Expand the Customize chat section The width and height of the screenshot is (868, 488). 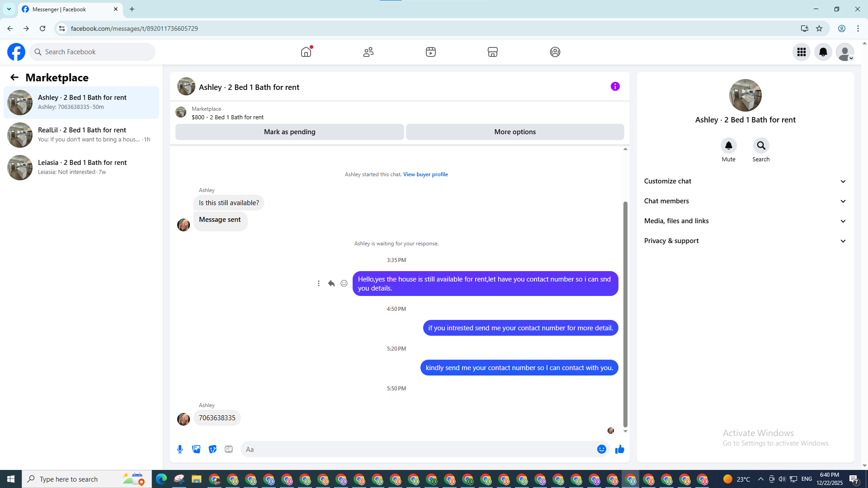point(745,181)
